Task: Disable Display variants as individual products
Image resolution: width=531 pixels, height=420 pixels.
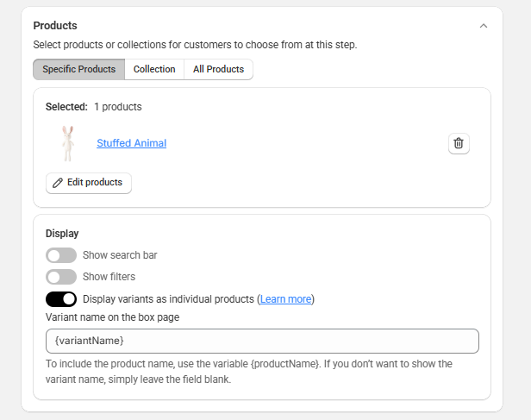Action: [x=61, y=299]
